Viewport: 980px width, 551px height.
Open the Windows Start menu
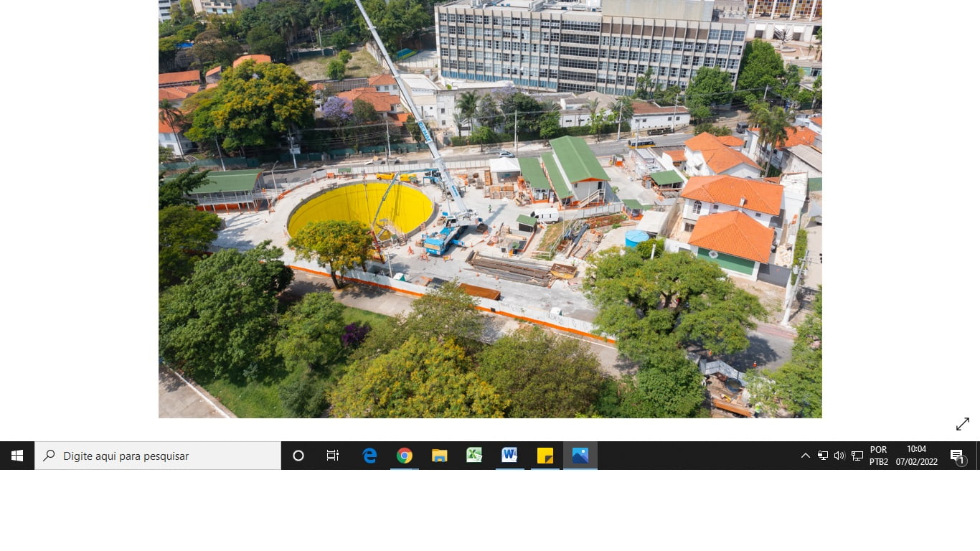(x=17, y=456)
